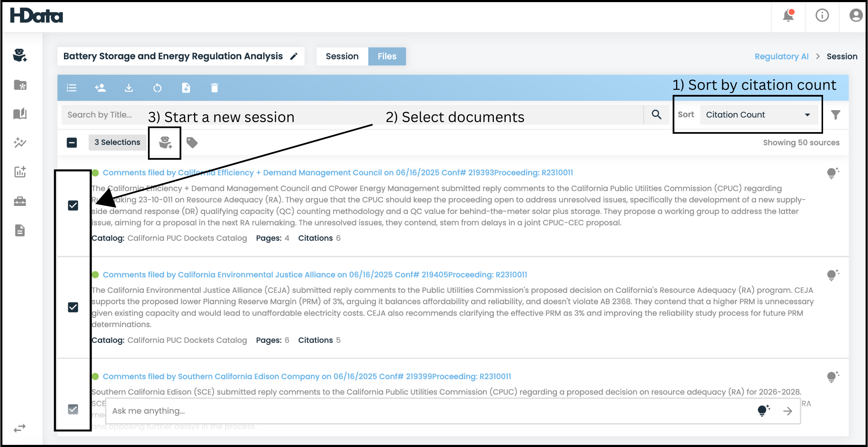Uncheck the Southern California Edison document
The height and width of the screenshot is (447, 868).
click(73, 409)
